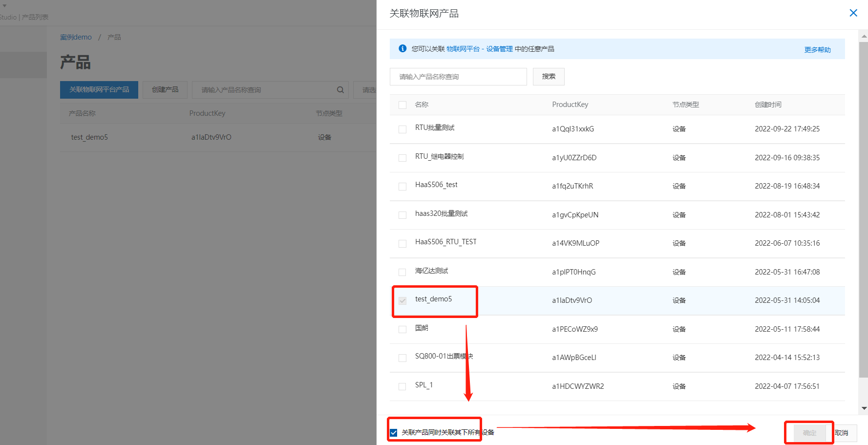Viewport: 868px width, 445px height.
Task: Click test_demo5 row in background product table
Action: click(x=218, y=137)
